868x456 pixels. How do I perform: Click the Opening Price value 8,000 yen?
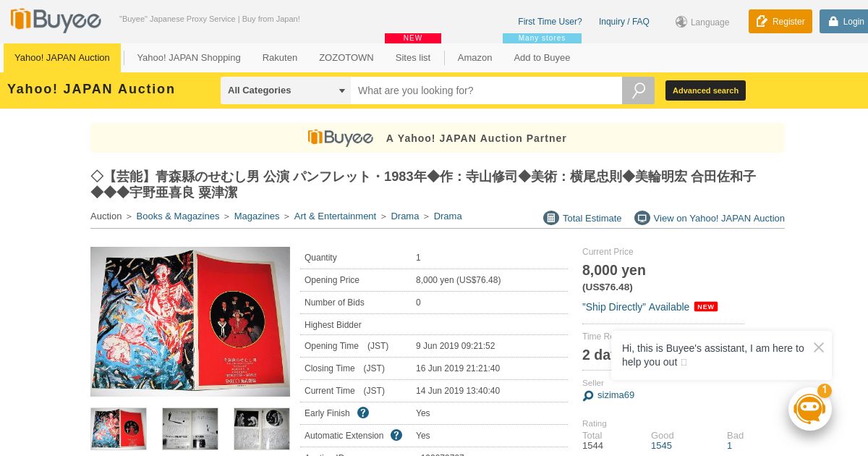tap(459, 280)
